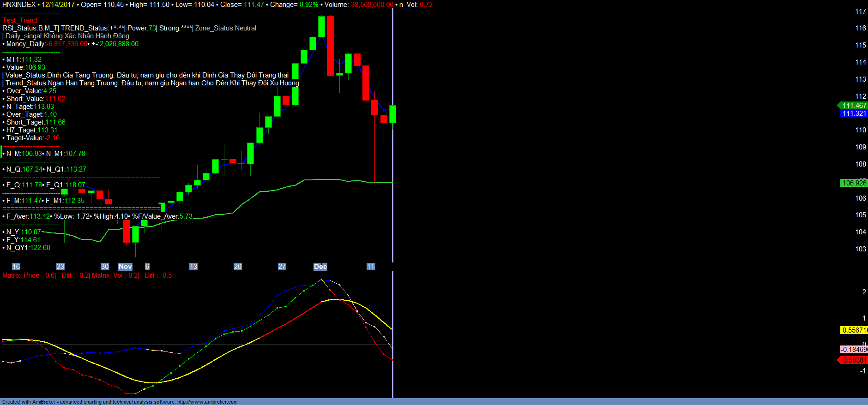Screen dimensions: 868x405
Task: Click the Volume value in the title bar
Action: coord(372,5)
